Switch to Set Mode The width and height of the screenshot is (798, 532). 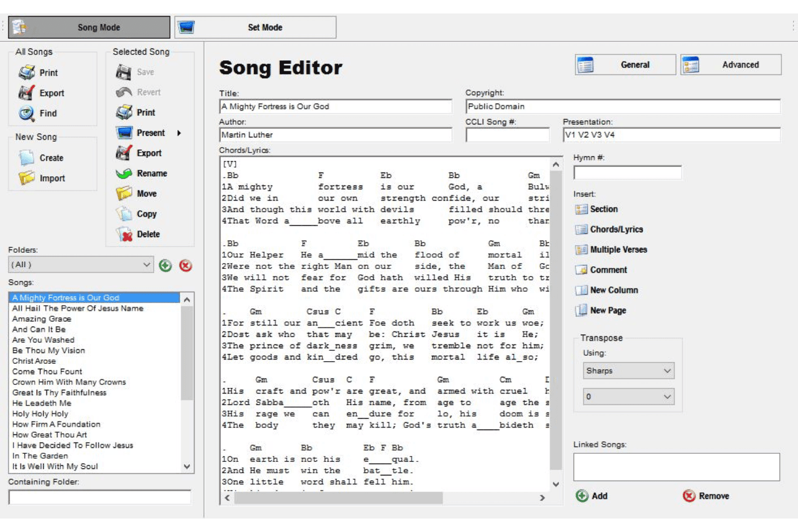tap(255, 27)
